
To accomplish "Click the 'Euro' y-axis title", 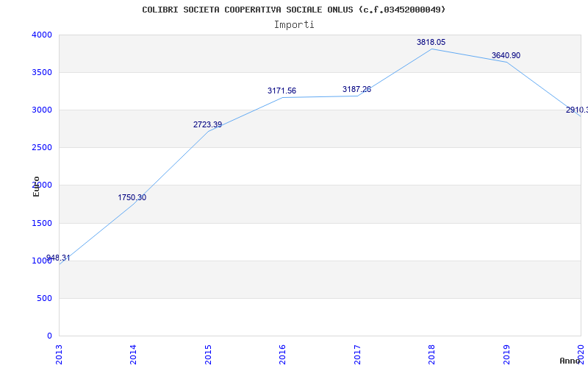I will [36, 187].
